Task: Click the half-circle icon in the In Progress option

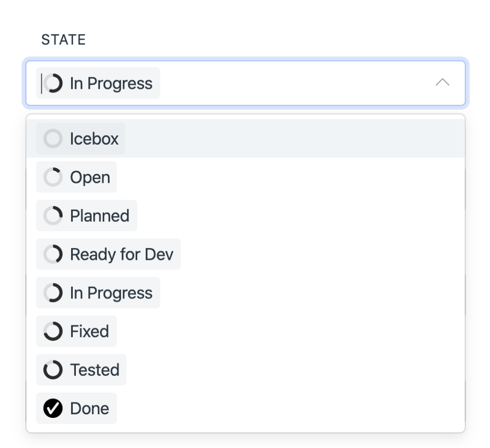Action: (x=53, y=293)
